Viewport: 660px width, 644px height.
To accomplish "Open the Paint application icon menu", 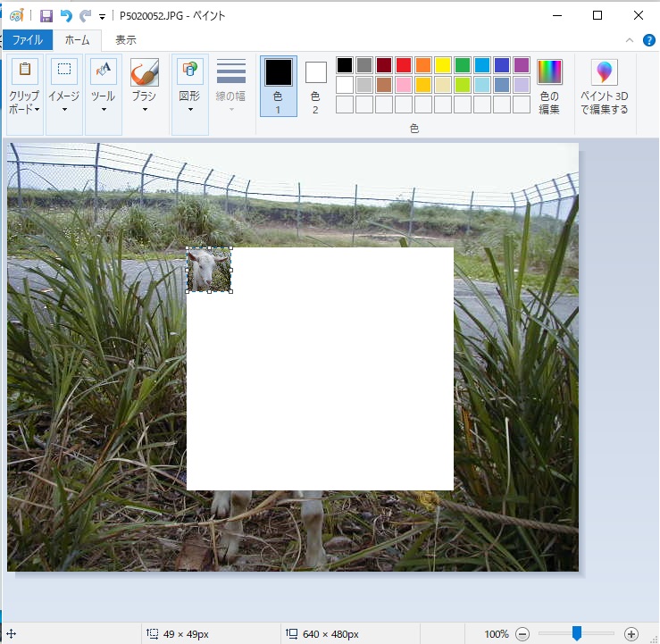I will point(16,16).
